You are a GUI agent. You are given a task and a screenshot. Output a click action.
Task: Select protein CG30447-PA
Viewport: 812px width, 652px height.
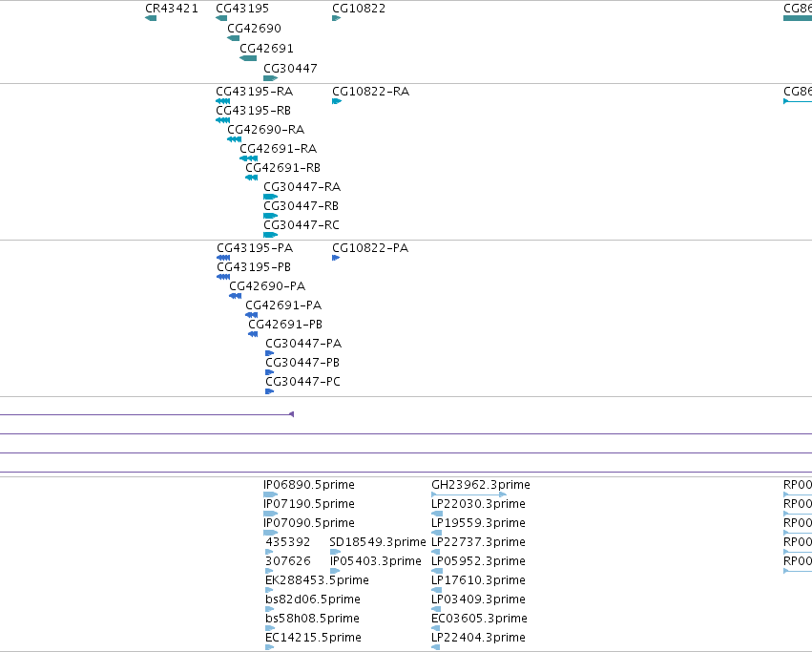(303, 344)
